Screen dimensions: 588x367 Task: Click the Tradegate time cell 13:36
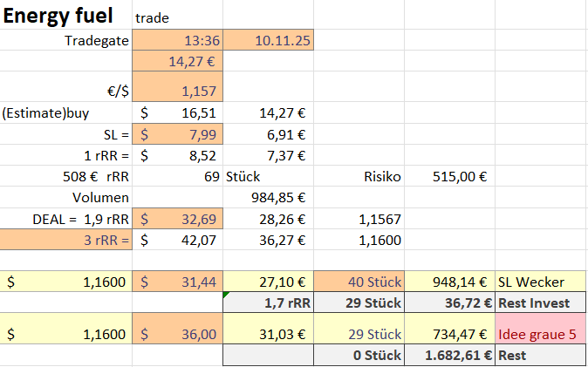coord(177,40)
